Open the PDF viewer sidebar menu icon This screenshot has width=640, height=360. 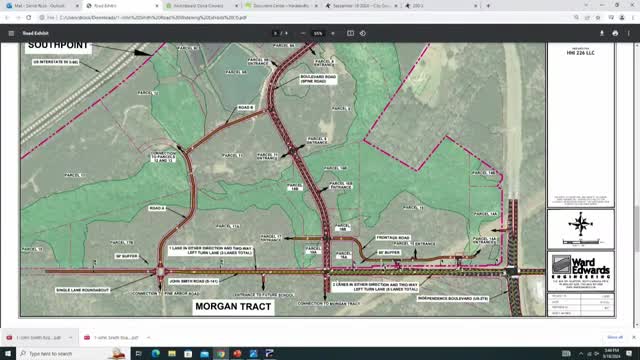(x=11, y=33)
